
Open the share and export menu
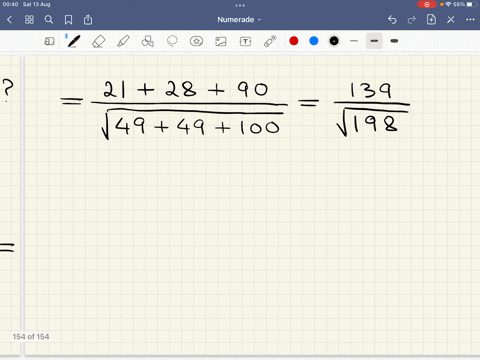88,20
